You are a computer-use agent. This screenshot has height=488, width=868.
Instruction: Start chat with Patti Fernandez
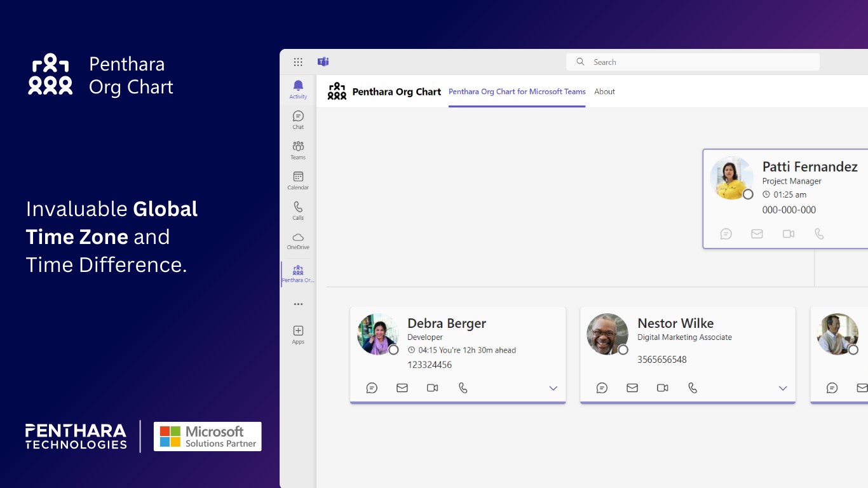(726, 234)
